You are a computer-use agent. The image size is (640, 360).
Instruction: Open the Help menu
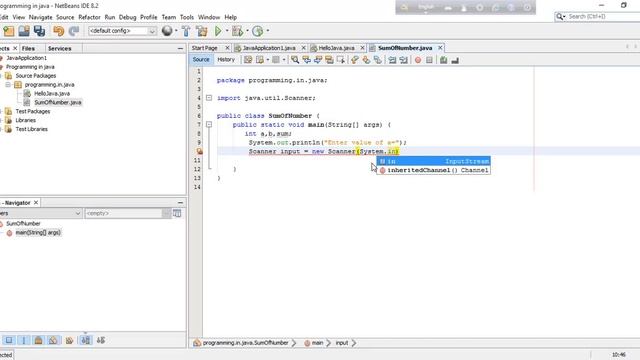pos(231,17)
